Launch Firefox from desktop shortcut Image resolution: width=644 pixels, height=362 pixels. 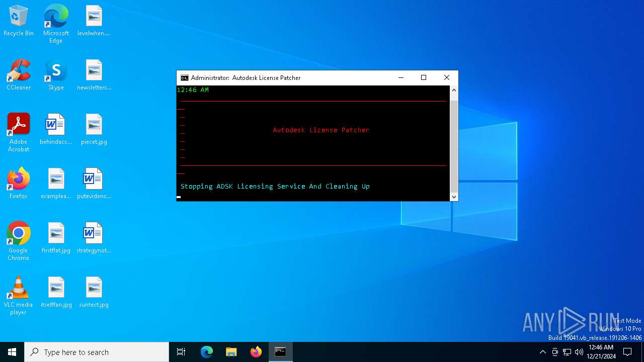point(19,184)
